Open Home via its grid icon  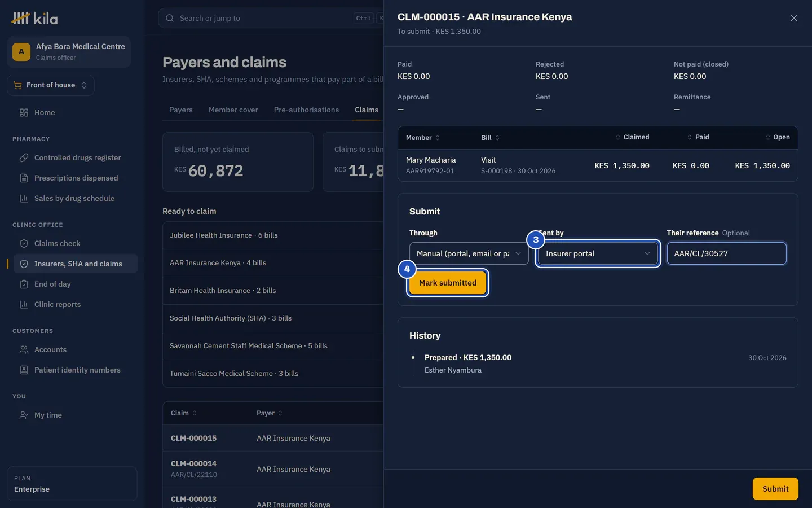click(x=24, y=112)
